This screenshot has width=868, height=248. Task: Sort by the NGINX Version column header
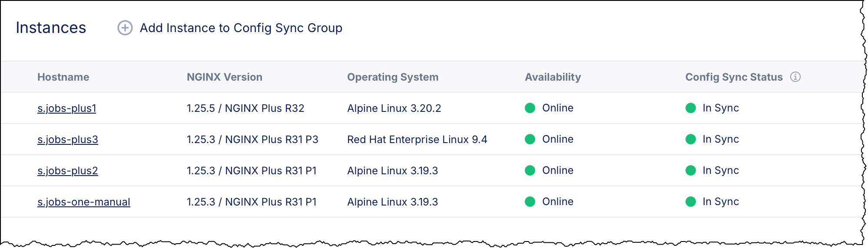[x=224, y=77]
